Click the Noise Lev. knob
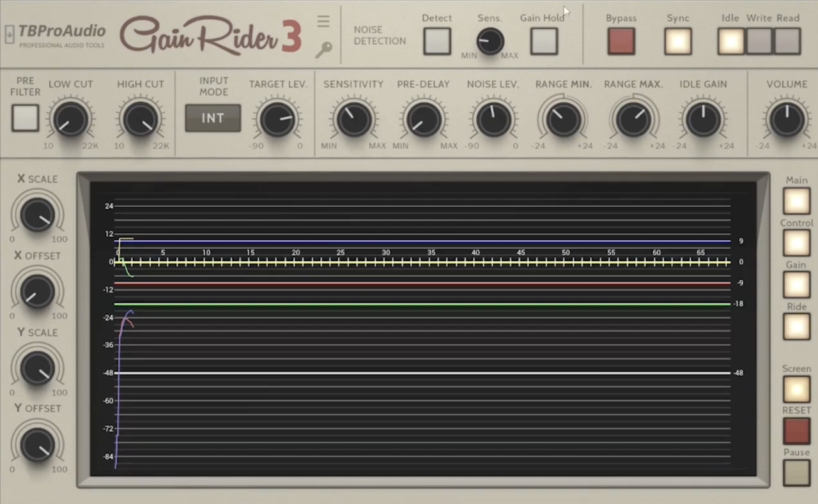 click(x=493, y=119)
